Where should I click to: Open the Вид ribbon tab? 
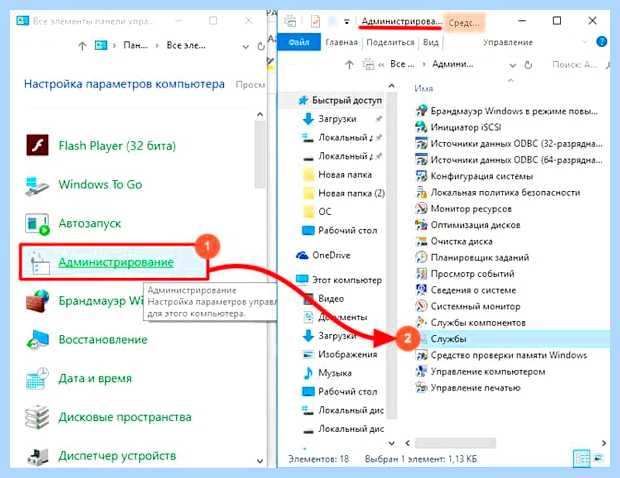click(x=431, y=42)
